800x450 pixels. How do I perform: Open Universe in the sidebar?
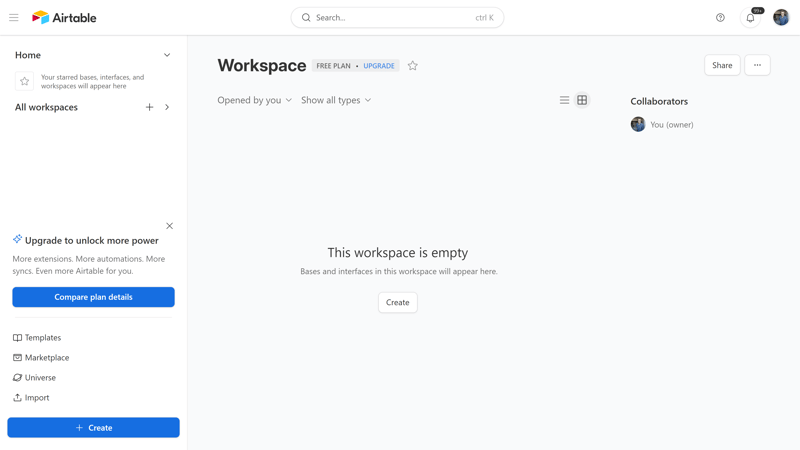click(34, 378)
